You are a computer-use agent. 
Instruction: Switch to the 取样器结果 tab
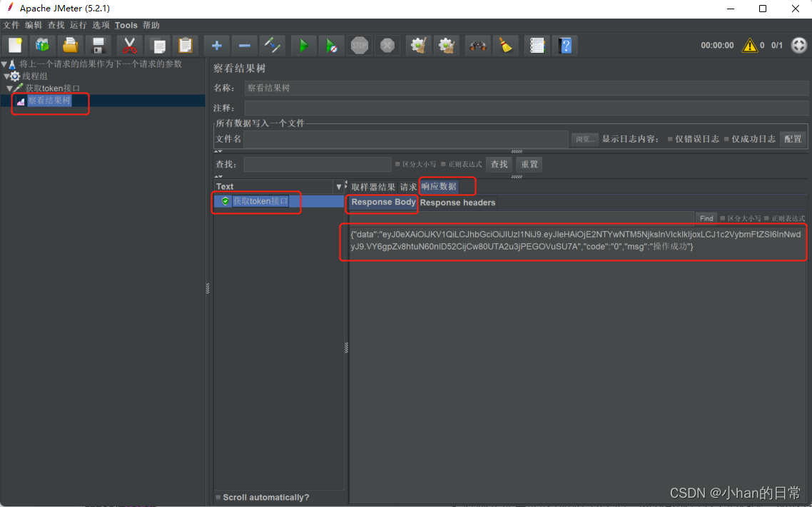click(373, 187)
